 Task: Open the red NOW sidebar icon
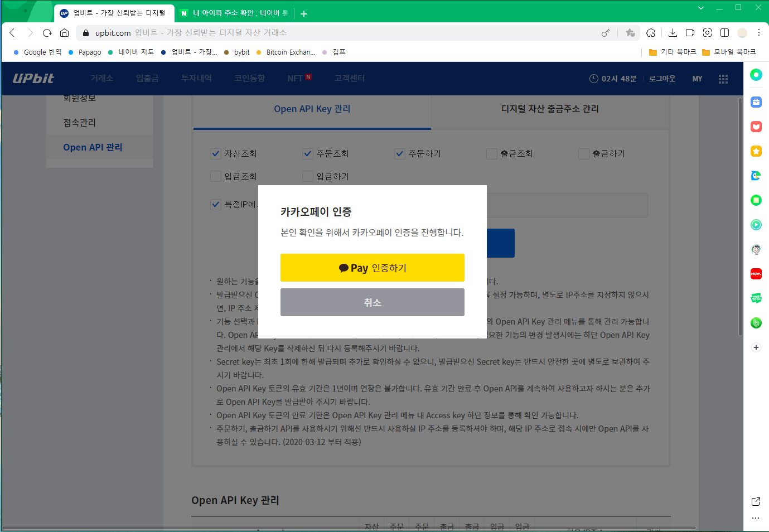point(756,274)
